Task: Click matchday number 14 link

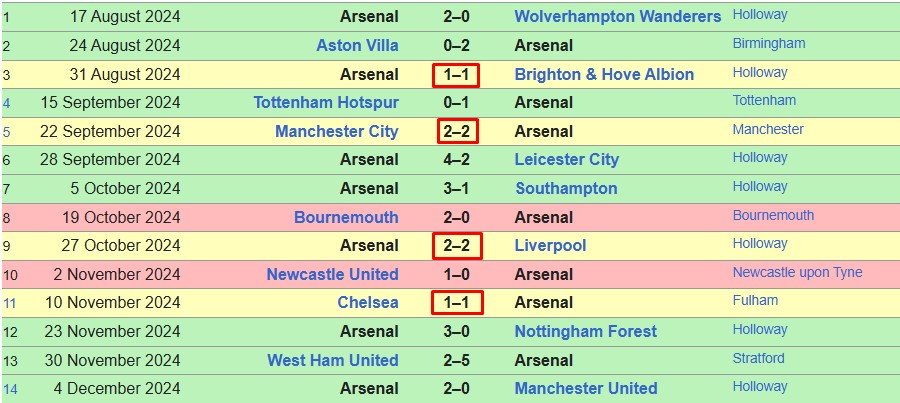Action: click(x=10, y=389)
